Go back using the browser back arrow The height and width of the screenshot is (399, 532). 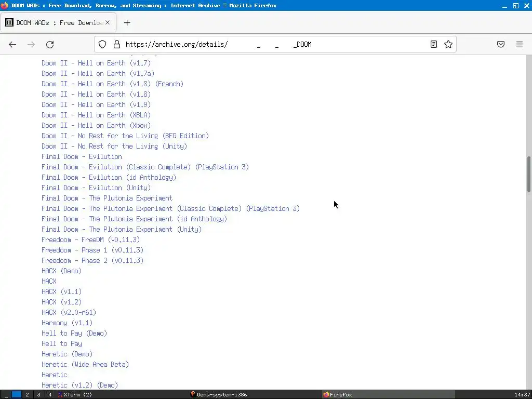click(12, 45)
